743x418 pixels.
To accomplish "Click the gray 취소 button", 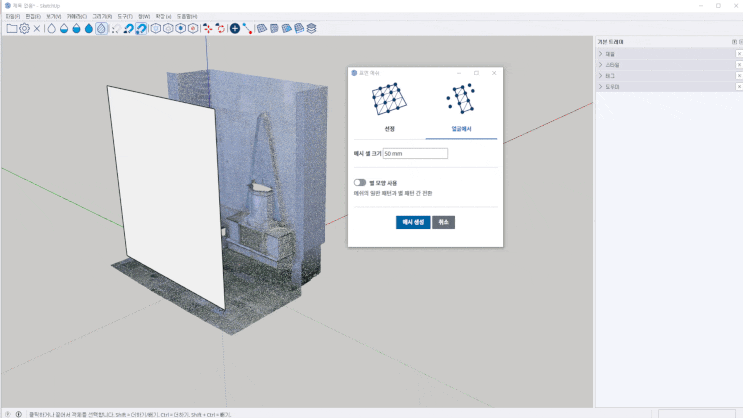I will coord(444,222).
